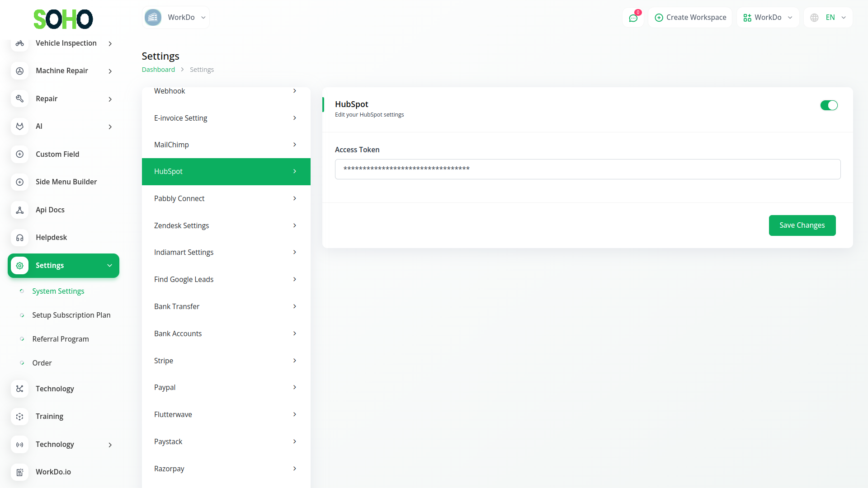Collapse the Settings sidebar menu
The image size is (868, 488).
(x=63, y=266)
